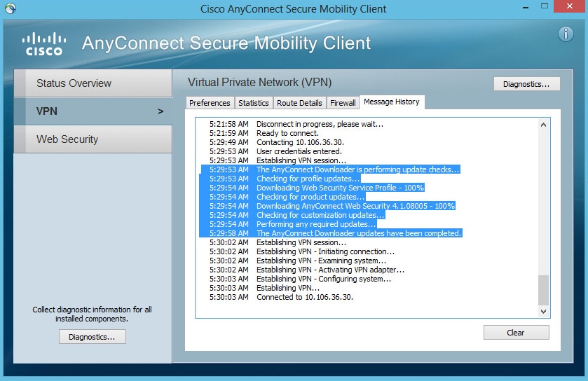Image resolution: width=588 pixels, height=381 pixels.
Task: Open the Web Security sidebar section
Action: (93, 139)
